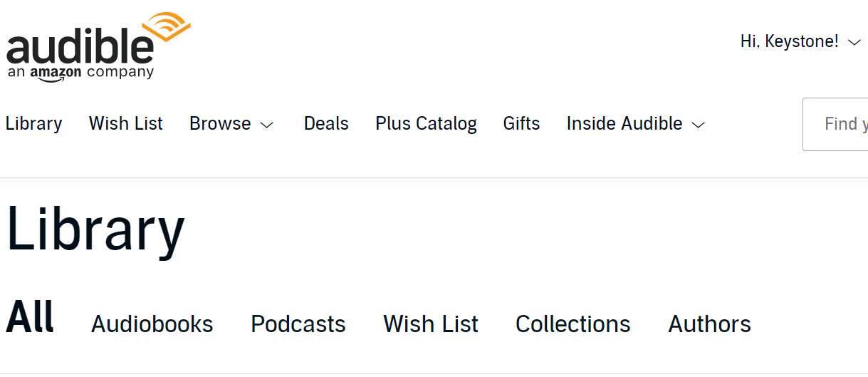Screen dimensions: 868x377
Task: Expand the chevron beside Hi, Keystone!
Action: [x=854, y=43]
